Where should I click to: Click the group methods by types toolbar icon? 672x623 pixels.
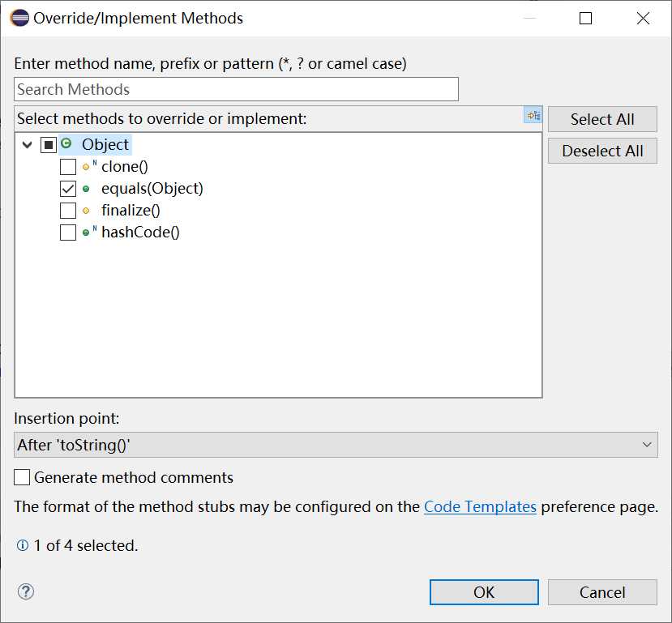(533, 117)
